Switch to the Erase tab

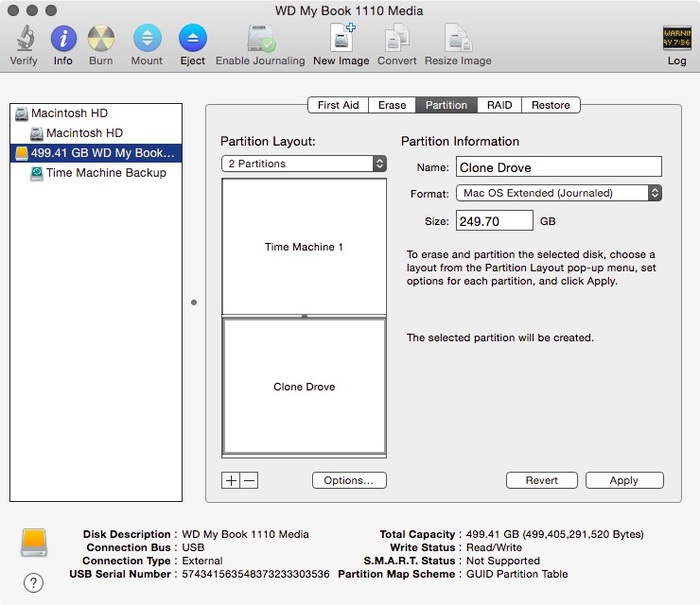tap(392, 105)
